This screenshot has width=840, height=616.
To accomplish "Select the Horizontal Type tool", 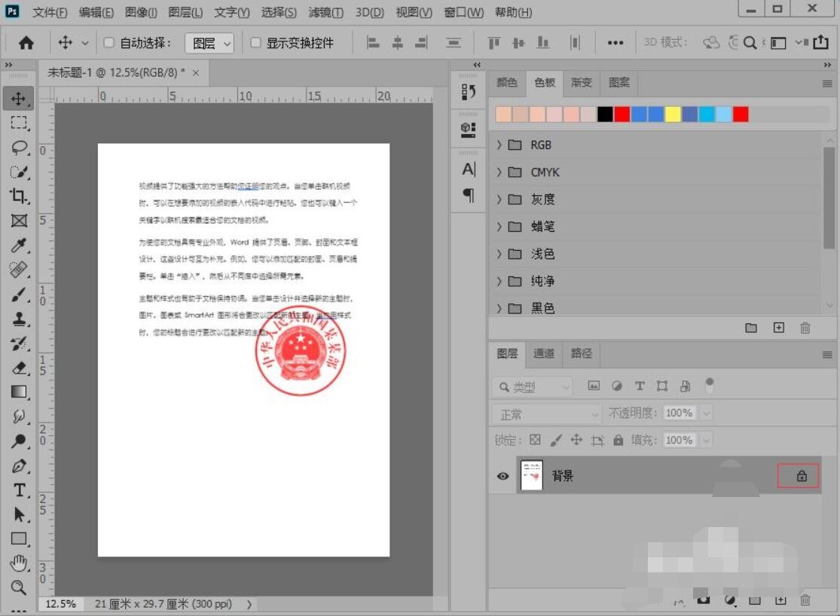I will pyautogui.click(x=20, y=490).
